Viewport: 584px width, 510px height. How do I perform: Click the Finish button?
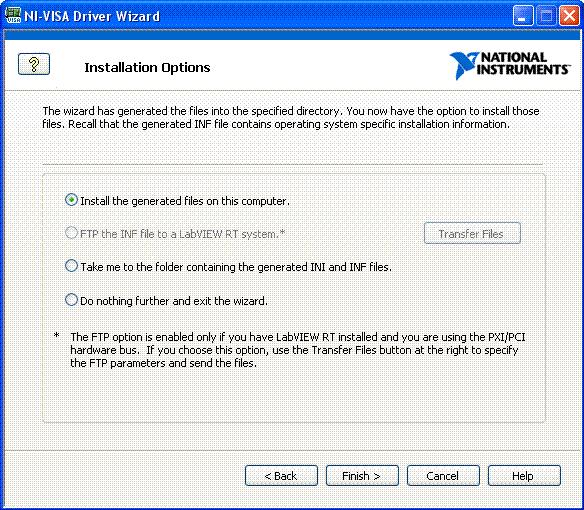coord(362,476)
